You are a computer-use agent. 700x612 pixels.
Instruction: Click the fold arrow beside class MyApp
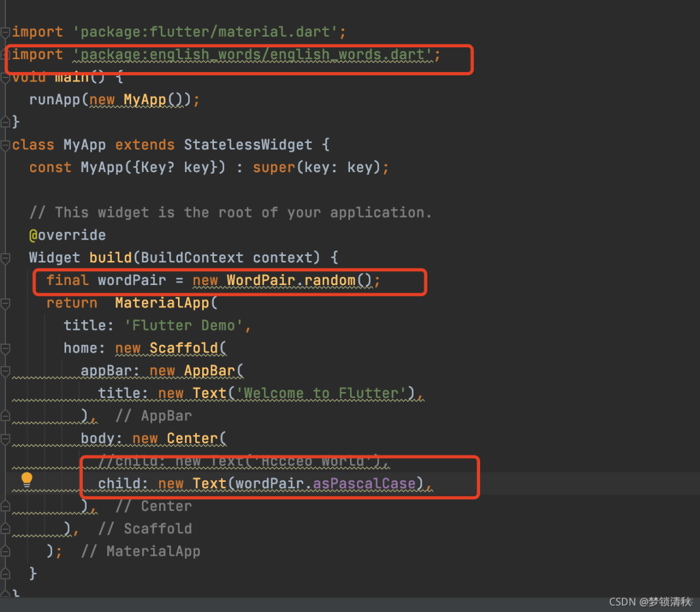point(5,144)
